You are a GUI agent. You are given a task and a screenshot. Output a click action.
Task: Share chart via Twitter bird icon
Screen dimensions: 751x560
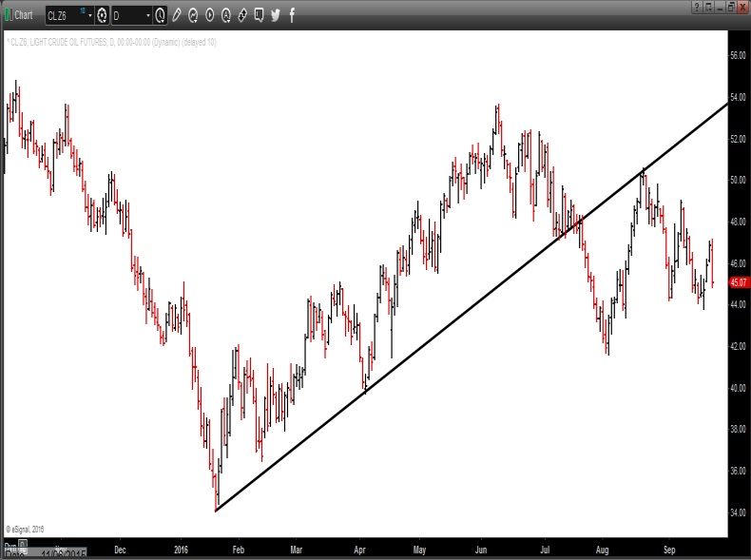coord(276,15)
